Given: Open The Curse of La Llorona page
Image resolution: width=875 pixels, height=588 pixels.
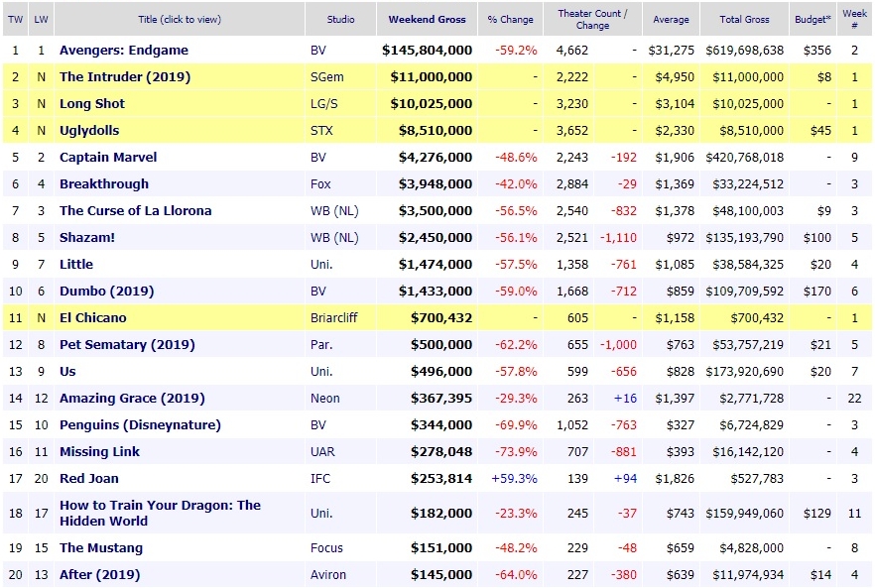Looking at the screenshot, I should pyautogui.click(x=136, y=211).
